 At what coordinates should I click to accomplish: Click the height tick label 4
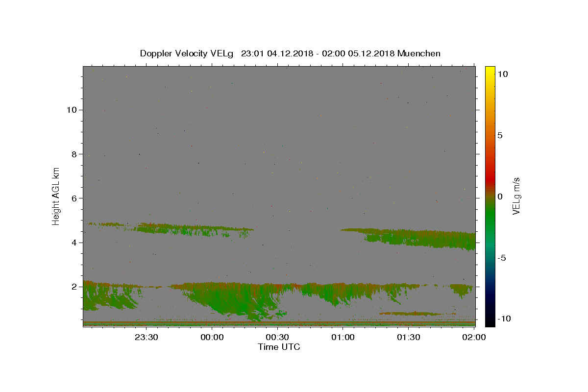coord(74,243)
